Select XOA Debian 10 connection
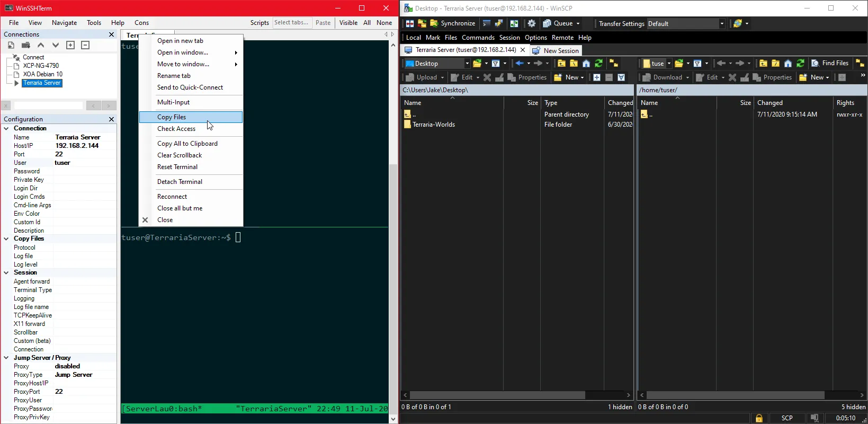Screen dimensions: 868x424 coord(42,74)
